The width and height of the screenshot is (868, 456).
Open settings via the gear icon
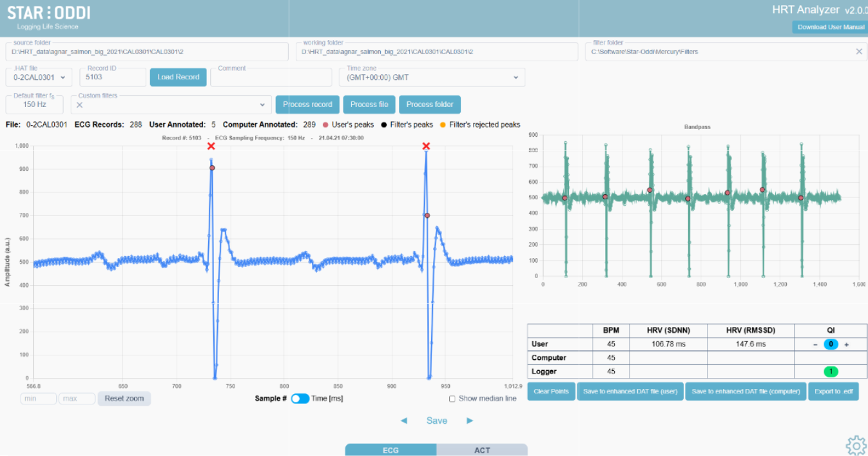pyautogui.click(x=856, y=445)
